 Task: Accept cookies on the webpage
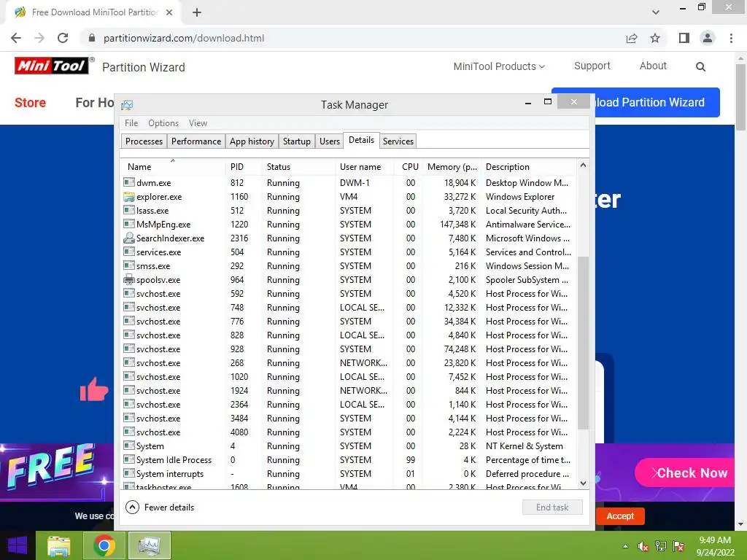click(620, 516)
